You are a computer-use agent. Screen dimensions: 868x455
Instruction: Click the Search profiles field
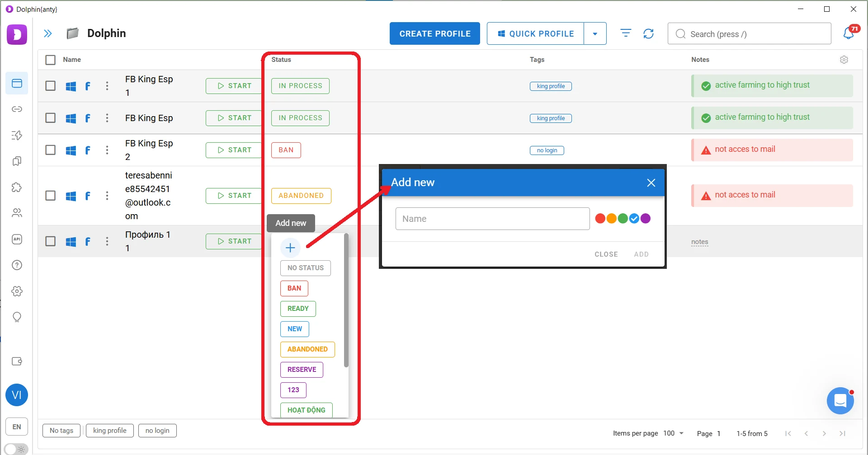pos(749,33)
